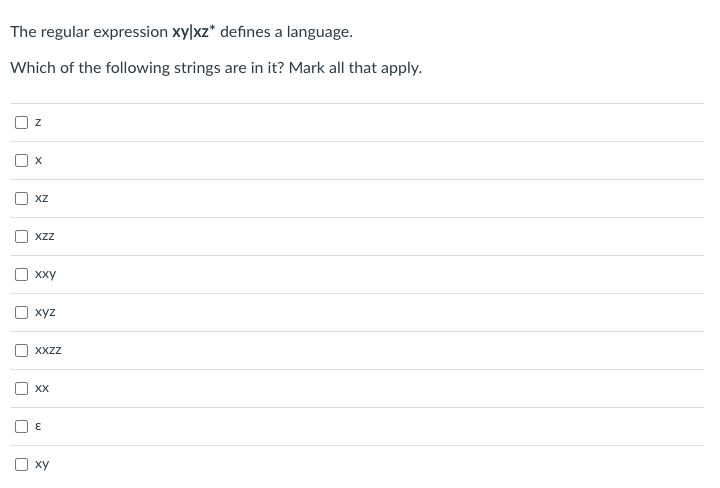Screen dimensions: 720x488
Task: Click the 'xz' answer label text
Action: (42, 199)
